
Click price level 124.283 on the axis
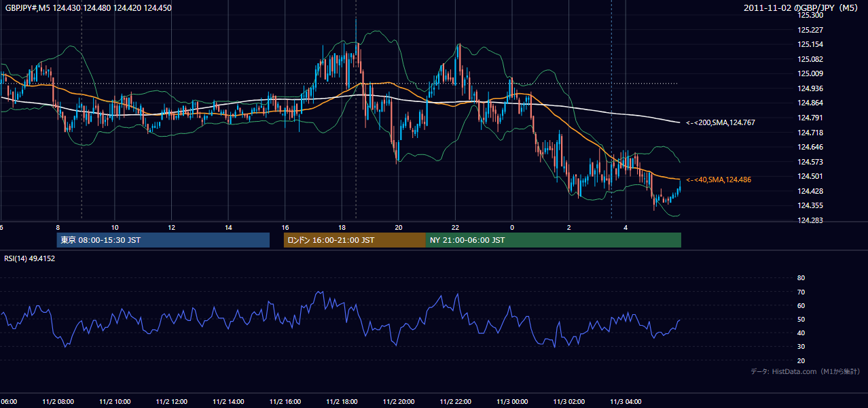(x=810, y=220)
